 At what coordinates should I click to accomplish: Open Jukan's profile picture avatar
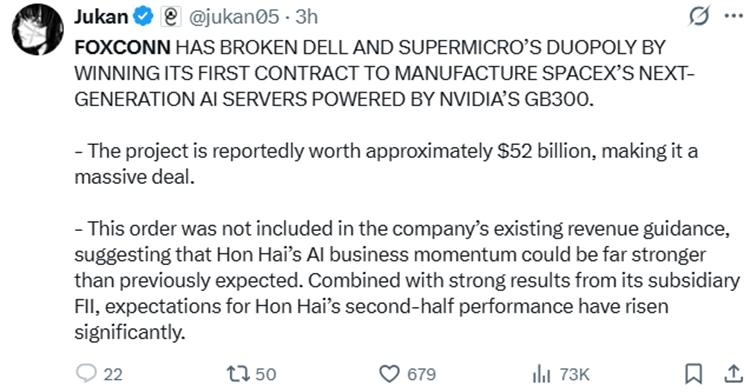pos(38,29)
